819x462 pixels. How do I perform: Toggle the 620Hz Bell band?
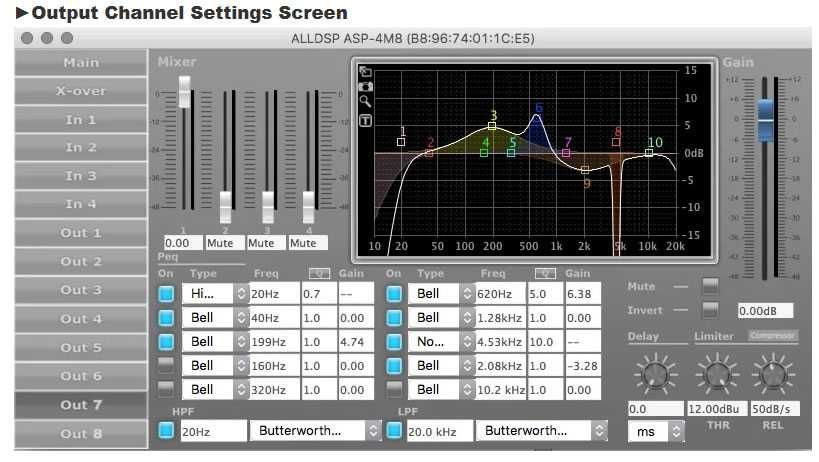pos(394,293)
